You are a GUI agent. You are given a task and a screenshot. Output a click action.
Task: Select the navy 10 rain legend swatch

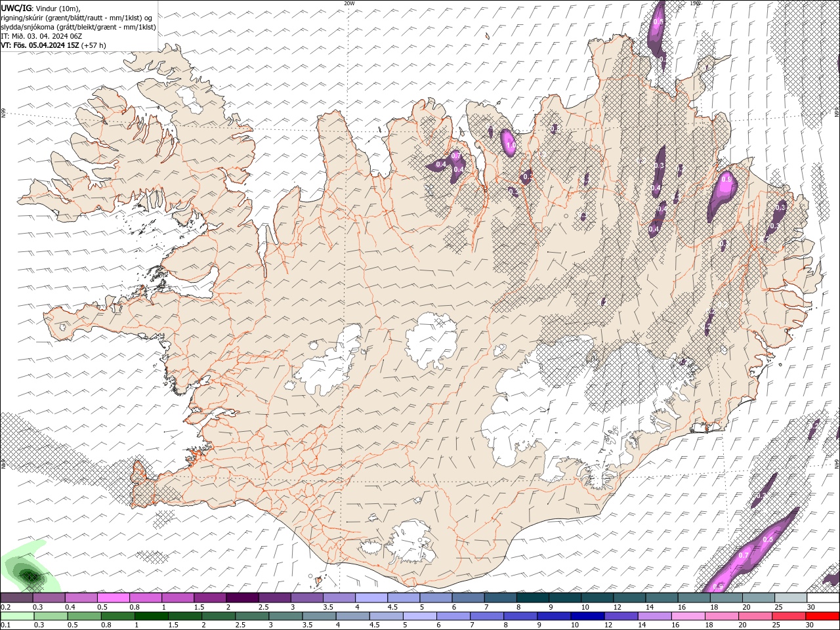click(587, 616)
